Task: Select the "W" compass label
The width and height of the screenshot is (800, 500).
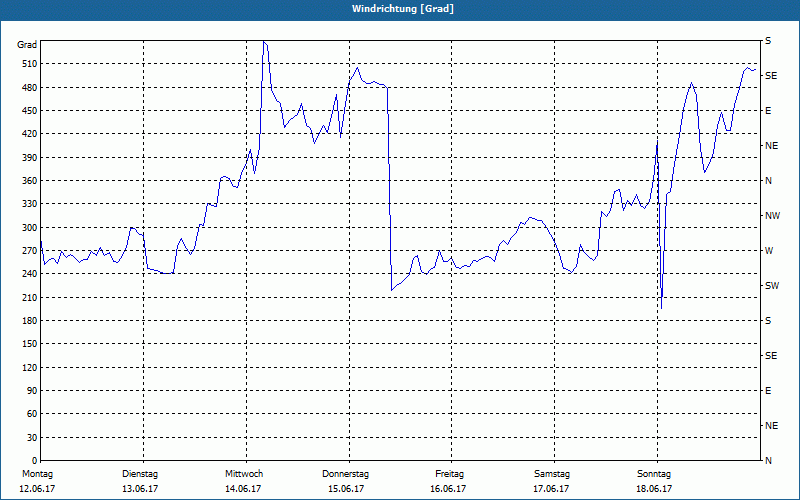Action: click(x=769, y=251)
